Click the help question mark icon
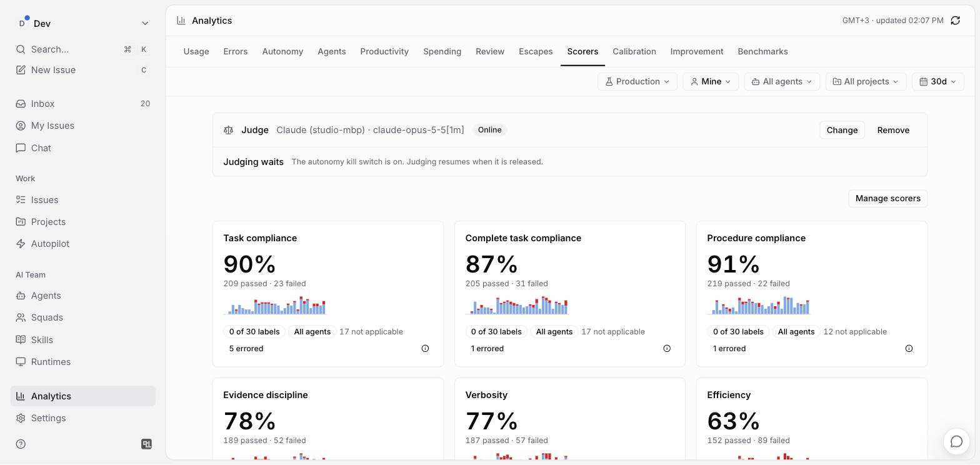980x465 pixels. pos(21,444)
